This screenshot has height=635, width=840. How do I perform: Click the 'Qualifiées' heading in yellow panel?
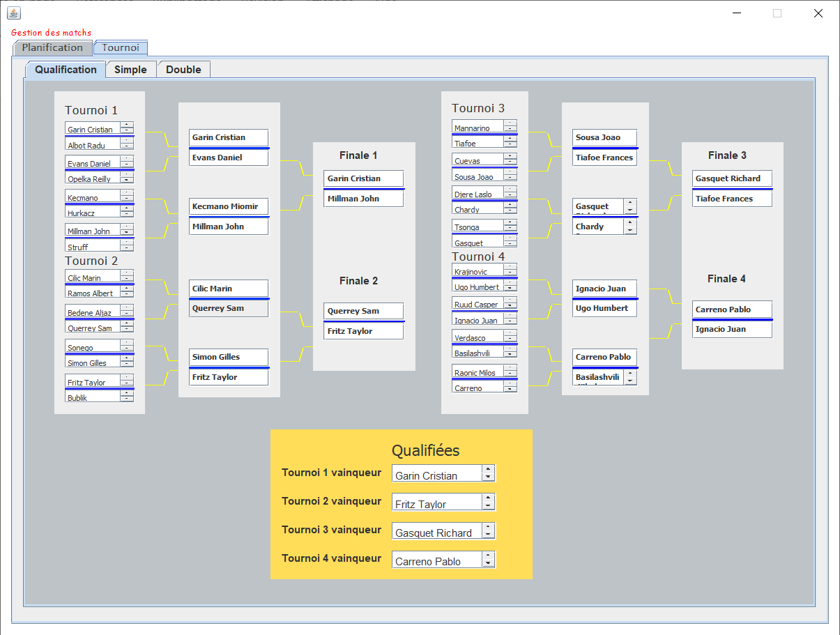point(425,450)
